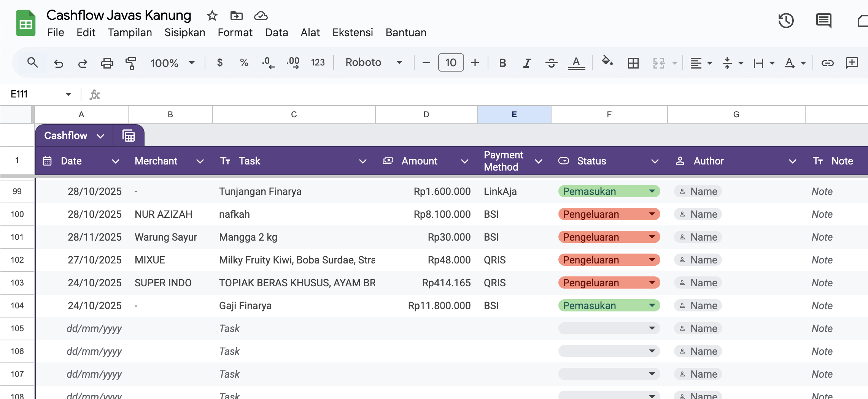Click the increase font size plus button
Viewport: 868px width, 399px height.
pyautogui.click(x=475, y=62)
